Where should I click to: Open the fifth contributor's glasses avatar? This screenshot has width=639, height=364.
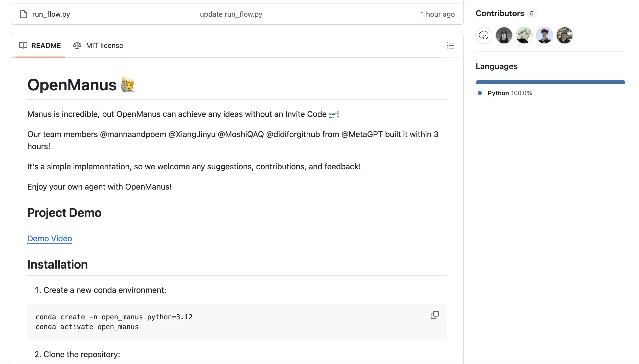(564, 35)
